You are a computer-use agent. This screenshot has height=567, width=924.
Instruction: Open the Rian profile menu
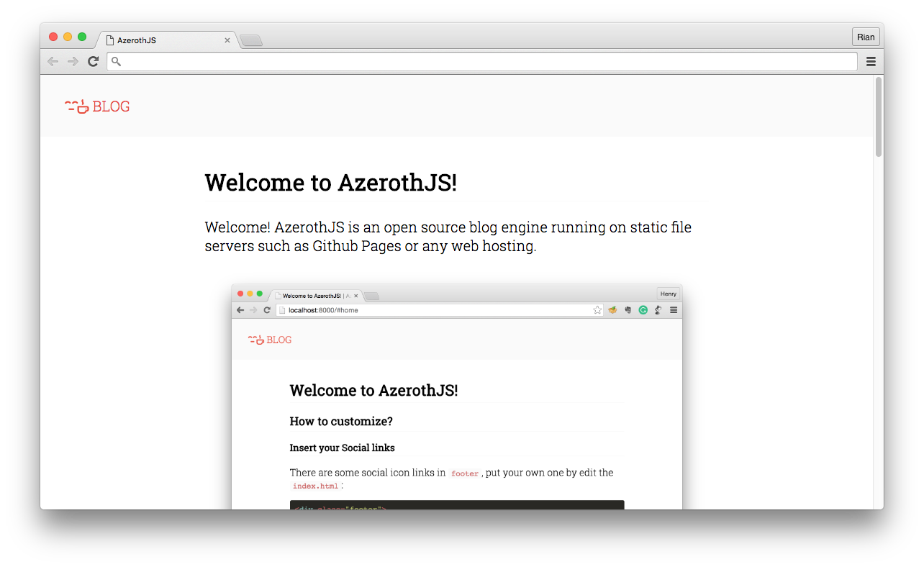(x=866, y=36)
